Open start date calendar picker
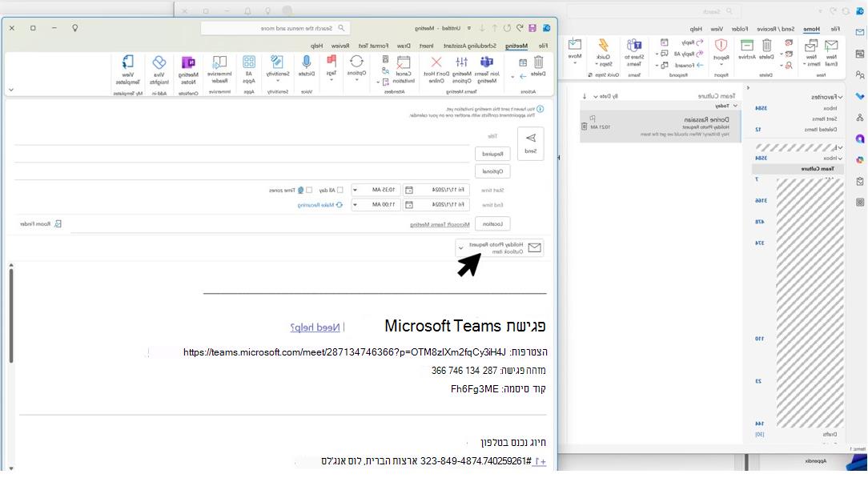Viewport: 868px width, 478px height. pos(408,190)
